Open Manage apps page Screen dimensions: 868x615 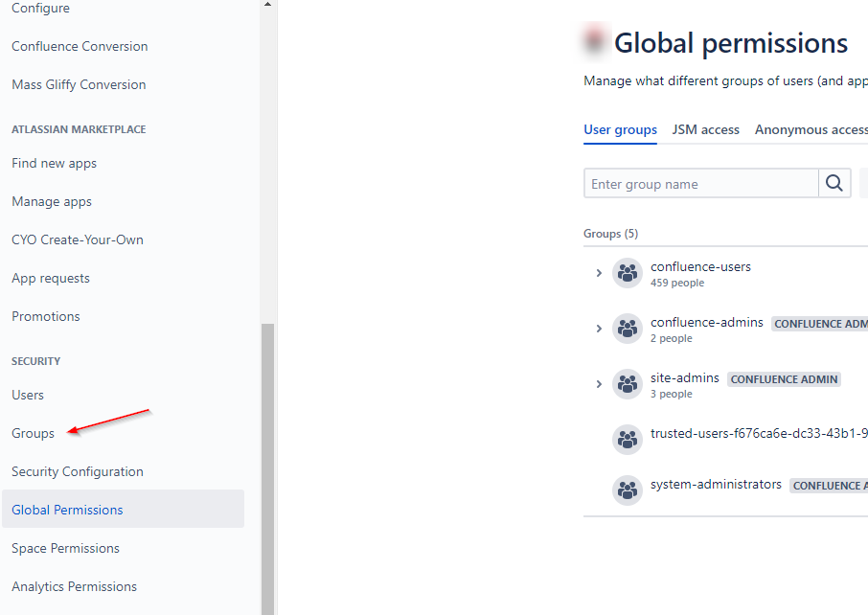(x=52, y=201)
